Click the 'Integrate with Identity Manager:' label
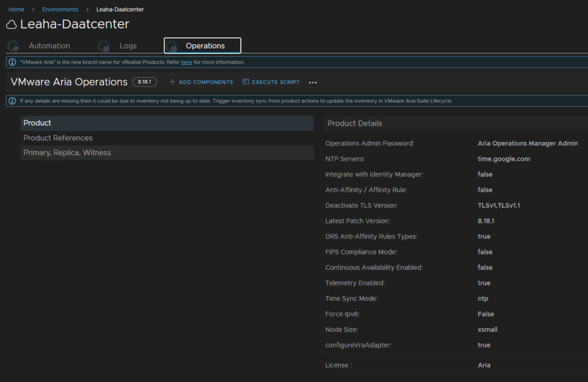 coord(374,175)
